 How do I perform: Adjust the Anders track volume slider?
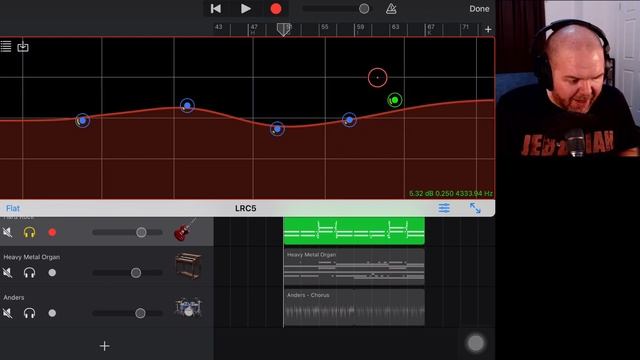[140, 313]
